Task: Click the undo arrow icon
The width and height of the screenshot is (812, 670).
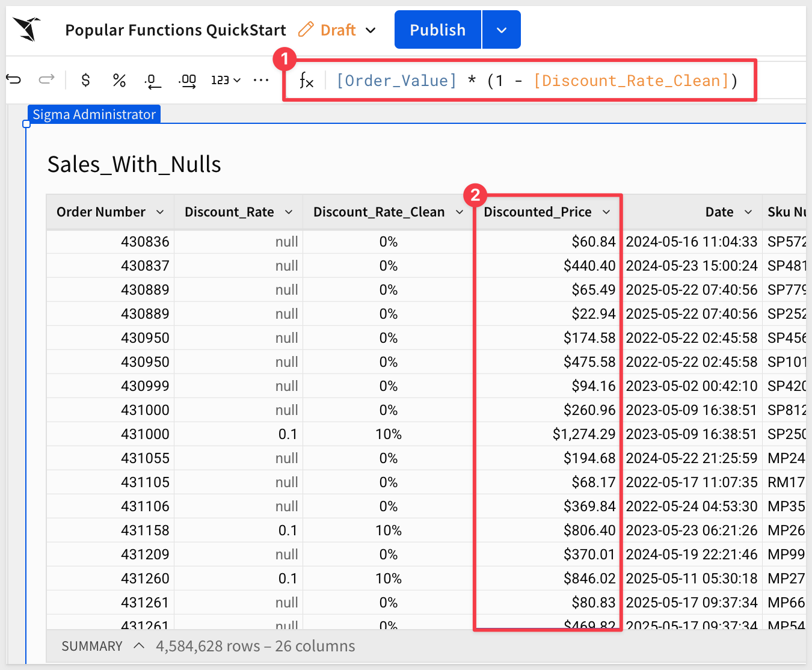Action: [14, 79]
